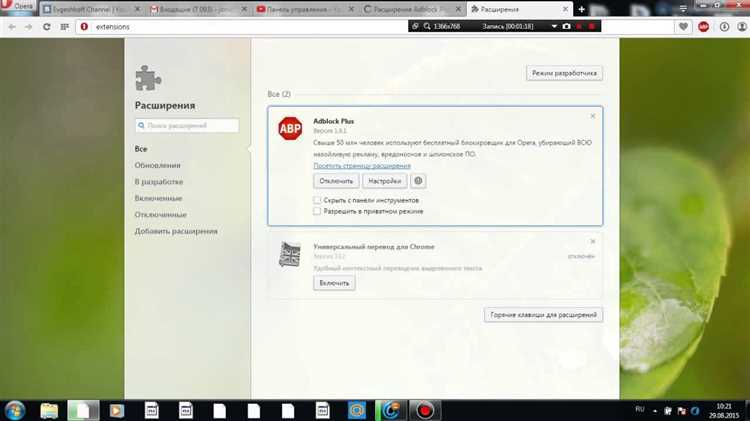
Task: Toggle Скрыть с панели инструментов checkbox
Action: point(317,200)
